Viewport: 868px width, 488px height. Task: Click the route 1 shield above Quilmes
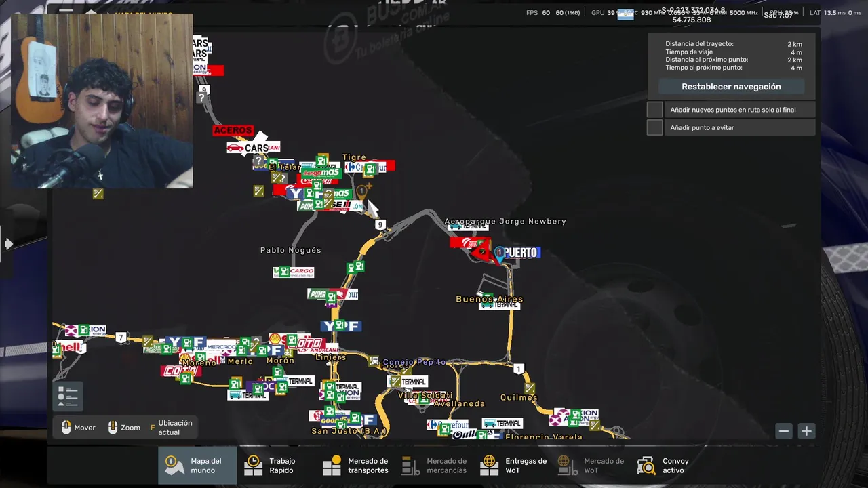(x=519, y=369)
